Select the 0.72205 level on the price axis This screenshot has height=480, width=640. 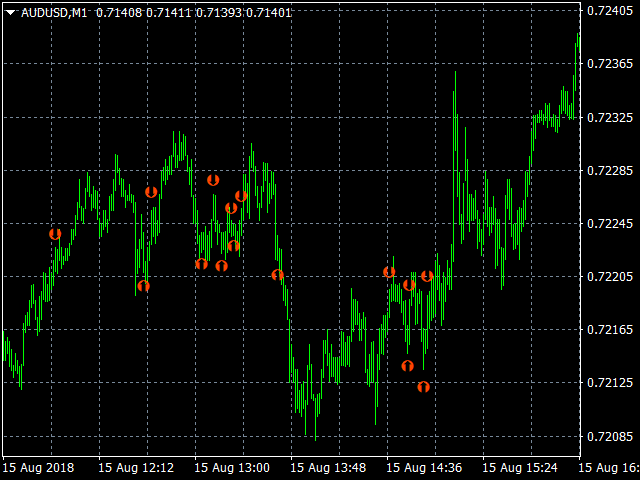[609, 276]
